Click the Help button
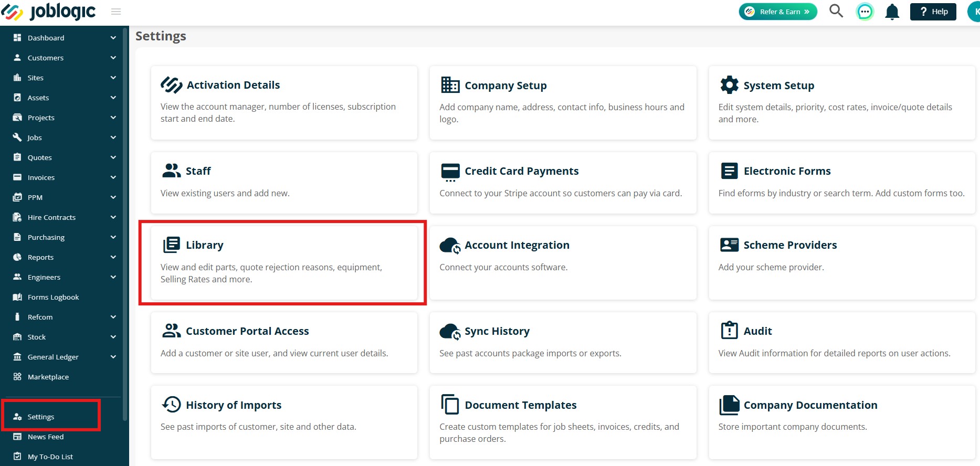The image size is (980, 466). pos(933,12)
